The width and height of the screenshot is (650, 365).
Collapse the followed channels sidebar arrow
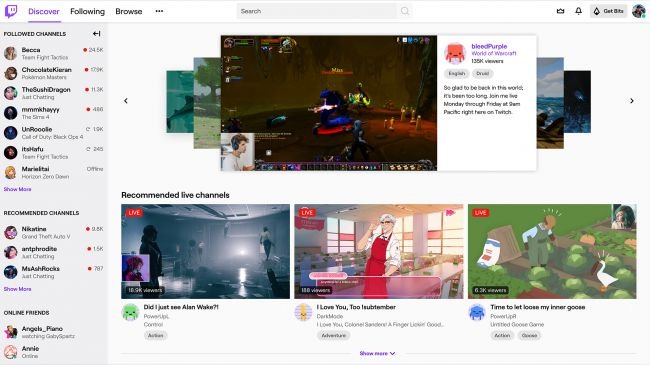(x=97, y=34)
